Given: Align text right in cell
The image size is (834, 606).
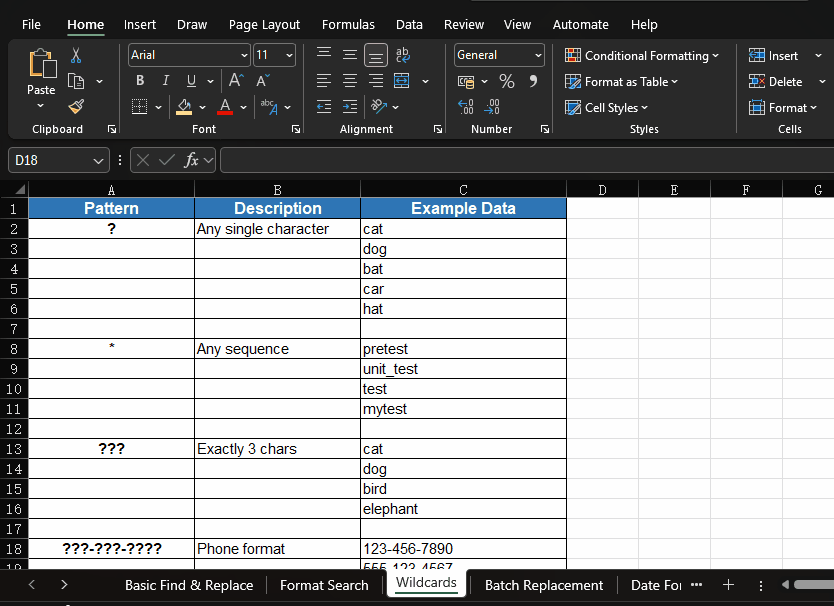Looking at the screenshot, I should 376,81.
